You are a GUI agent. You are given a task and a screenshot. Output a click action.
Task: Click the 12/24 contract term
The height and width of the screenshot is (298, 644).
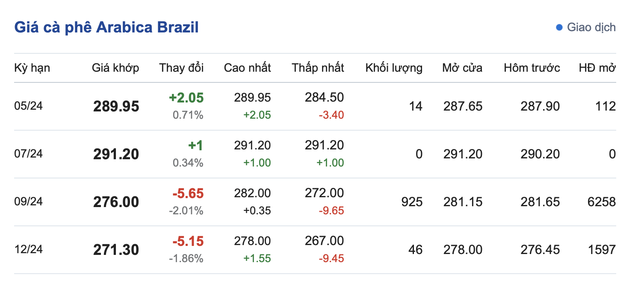(x=29, y=250)
